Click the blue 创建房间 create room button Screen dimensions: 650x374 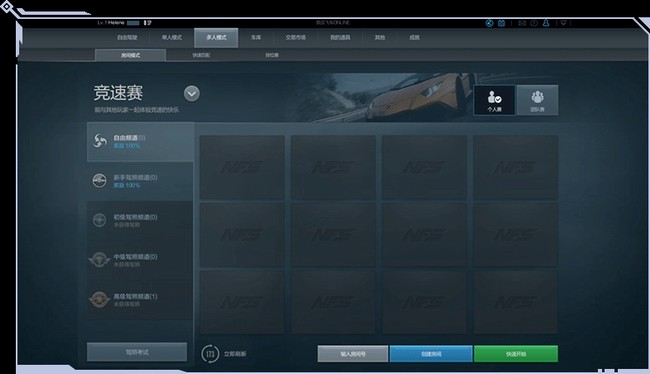pos(431,354)
